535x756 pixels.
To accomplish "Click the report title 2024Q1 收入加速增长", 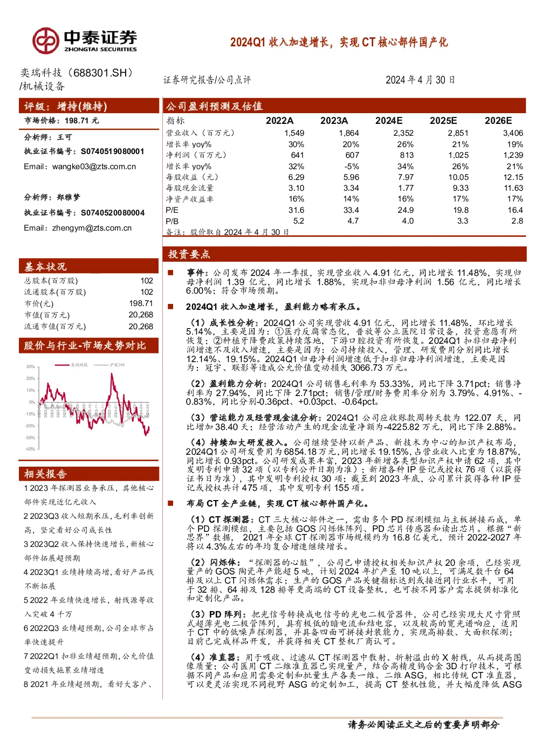I will [x=339, y=42].
